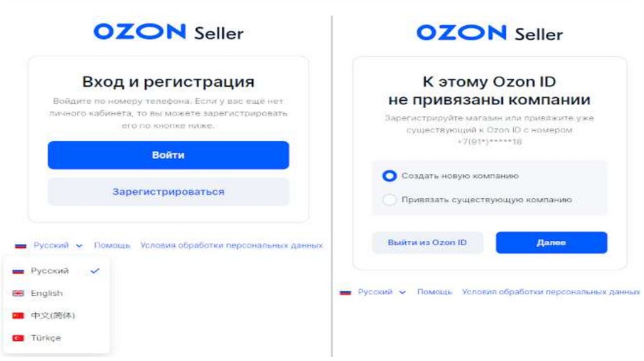644x361 pixels.
Task: Click the Turkish flag icon beside Türkçe
Action: (18, 338)
